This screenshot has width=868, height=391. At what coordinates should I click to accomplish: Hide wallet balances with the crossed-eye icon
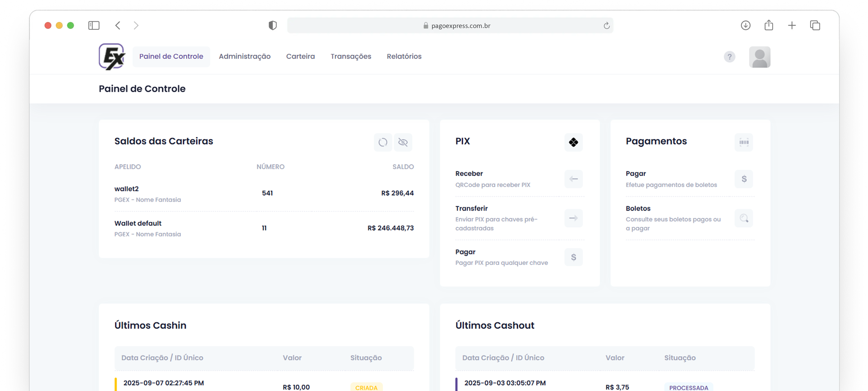403,142
